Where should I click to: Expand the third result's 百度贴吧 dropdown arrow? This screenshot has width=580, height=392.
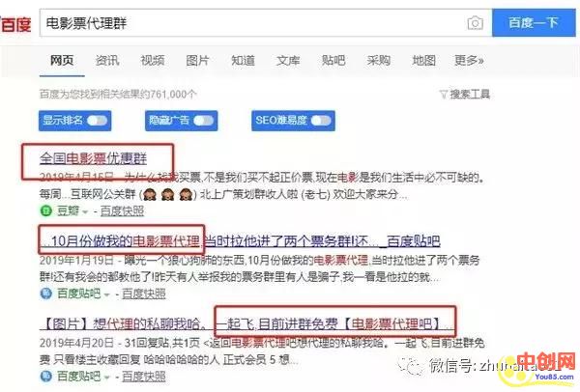(x=107, y=378)
